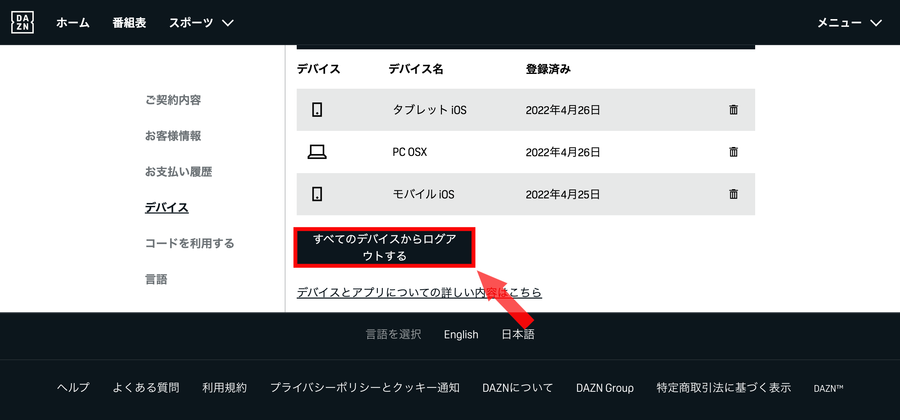Click the 2022年4月25日 registration date
Screen dimensions: 900x420
tap(562, 195)
